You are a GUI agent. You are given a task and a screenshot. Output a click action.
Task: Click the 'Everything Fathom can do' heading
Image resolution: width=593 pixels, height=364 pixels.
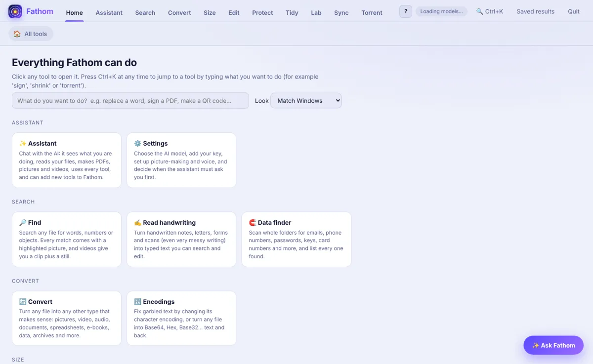(74, 63)
